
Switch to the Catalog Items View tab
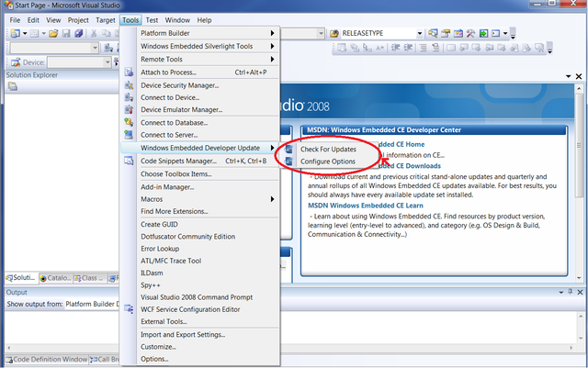coord(55,278)
